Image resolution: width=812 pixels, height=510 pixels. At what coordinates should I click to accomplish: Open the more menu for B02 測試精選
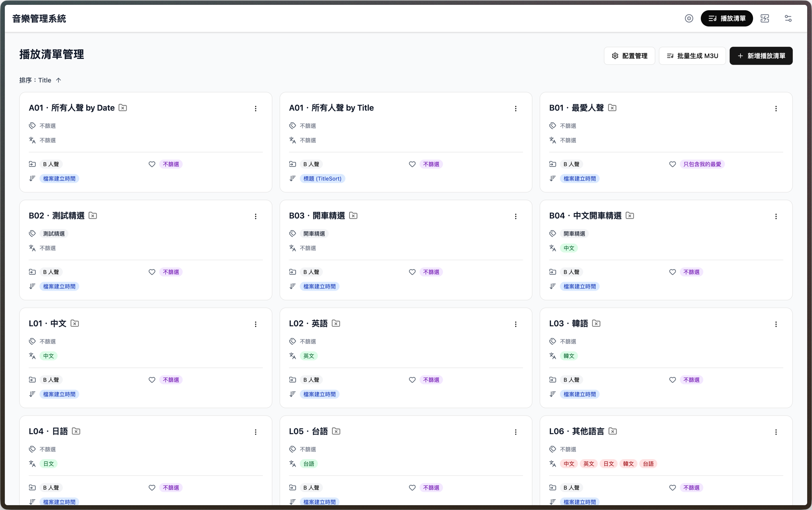tap(255, 216)
